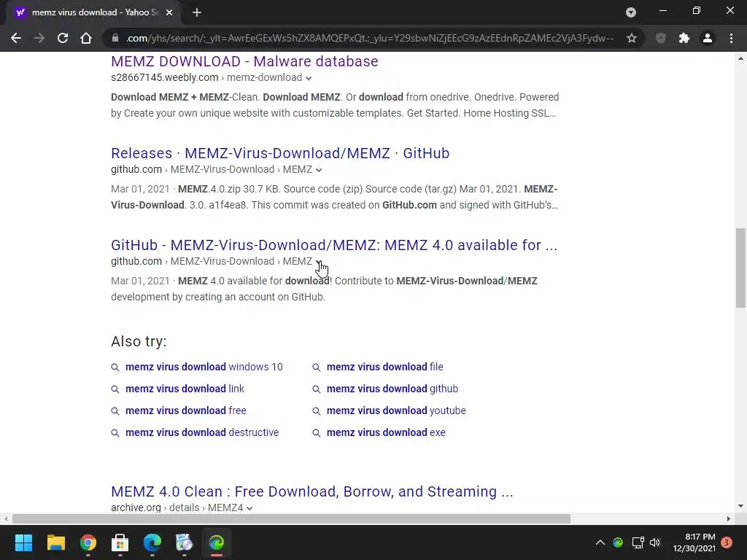
Task: Open the active Edge Dev taskbar icon
Action: click(x=216, y=542)
